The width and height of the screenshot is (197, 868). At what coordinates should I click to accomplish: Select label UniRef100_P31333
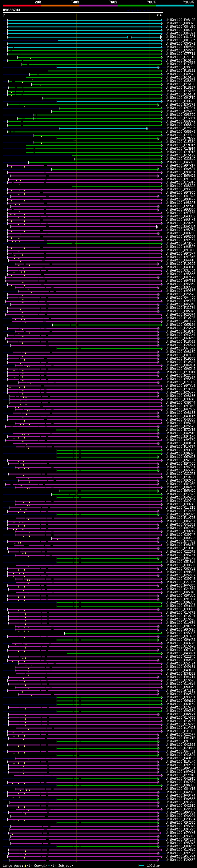click(180, 731)
